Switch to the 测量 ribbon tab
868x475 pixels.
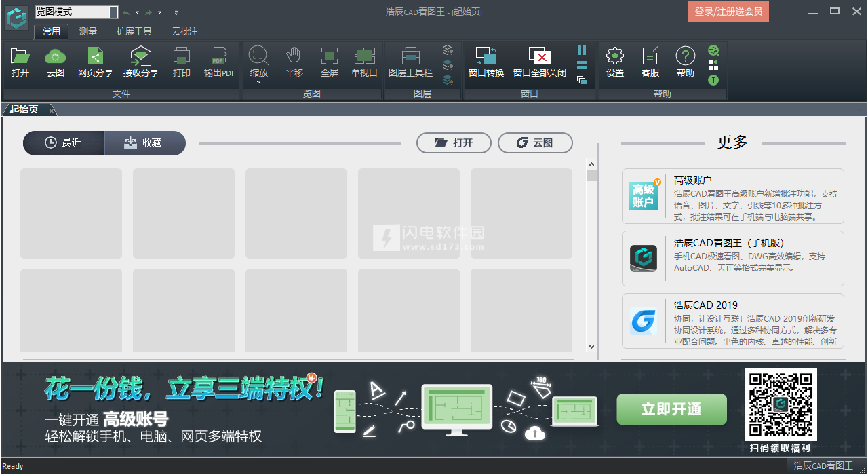[88, 31]
